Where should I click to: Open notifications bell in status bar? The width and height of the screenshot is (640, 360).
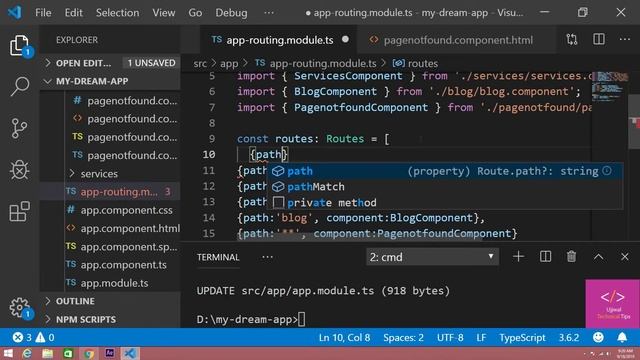(x=622, y=338)
